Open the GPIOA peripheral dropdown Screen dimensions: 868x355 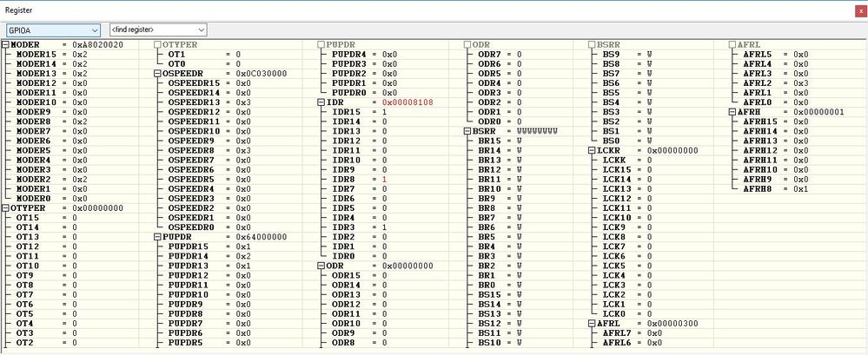[53, 30]
